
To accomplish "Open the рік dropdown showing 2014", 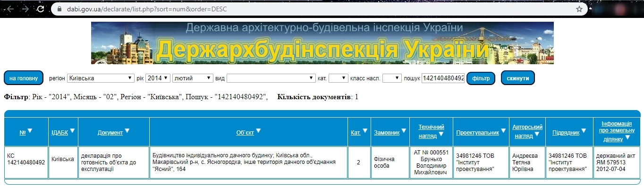I will coord(158,78).
